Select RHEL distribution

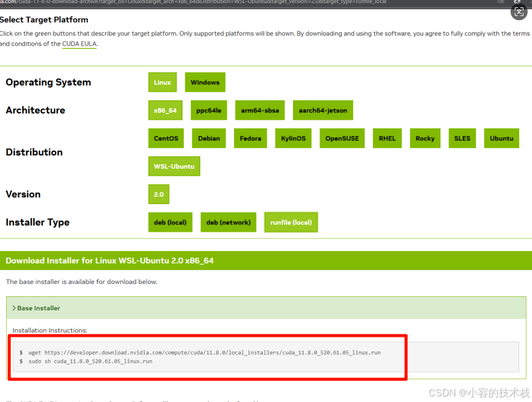coord(387,138)
